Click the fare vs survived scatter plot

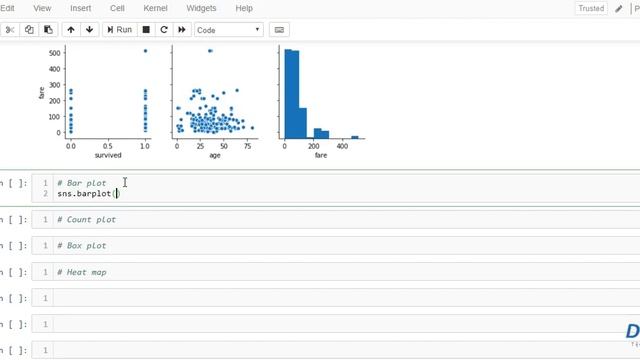pyautogui.click(x=108, y=92)
